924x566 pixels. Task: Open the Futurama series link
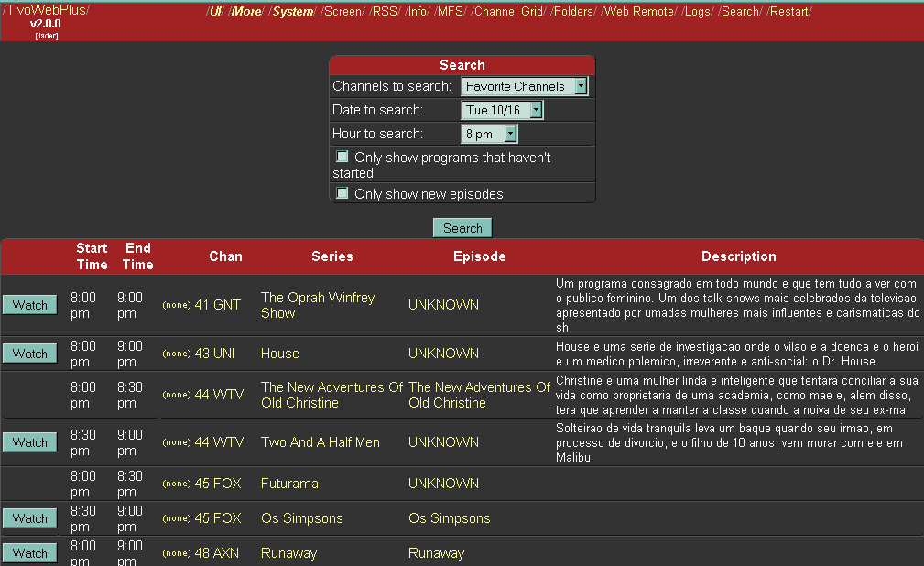click(x=291, y=484)
